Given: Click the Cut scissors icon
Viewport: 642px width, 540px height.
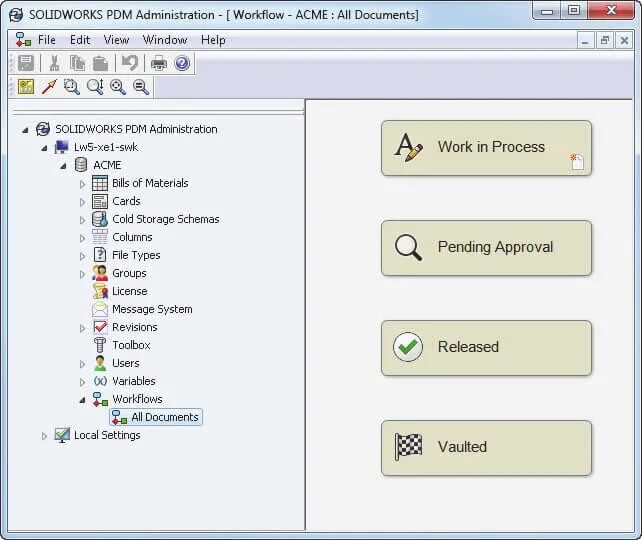Looking at the screenshot, I should [54, 63].
